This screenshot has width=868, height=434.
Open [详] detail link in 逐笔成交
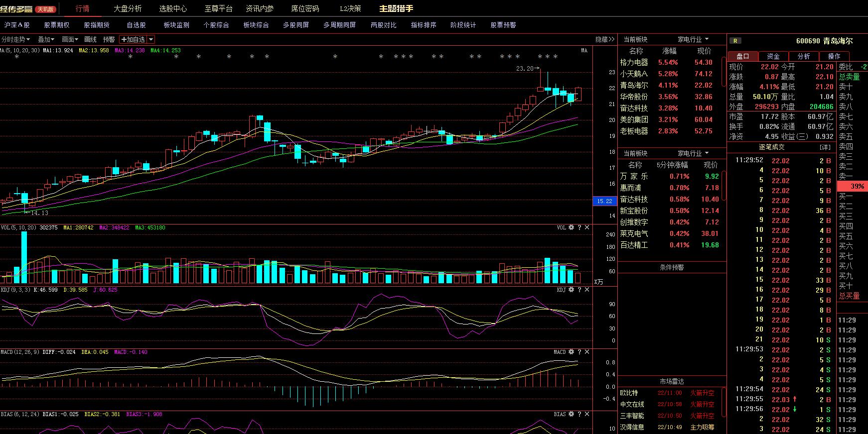click(x=825, y=147)
